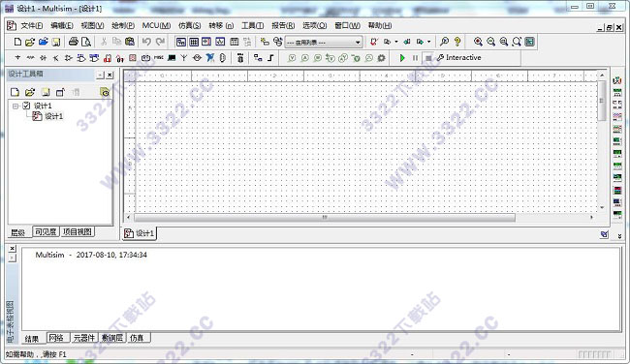Viewport: 630px width, 364px height.
Task: Open the Postprocessor table icon
Action: pyautogui.click(x=235, y=42)
